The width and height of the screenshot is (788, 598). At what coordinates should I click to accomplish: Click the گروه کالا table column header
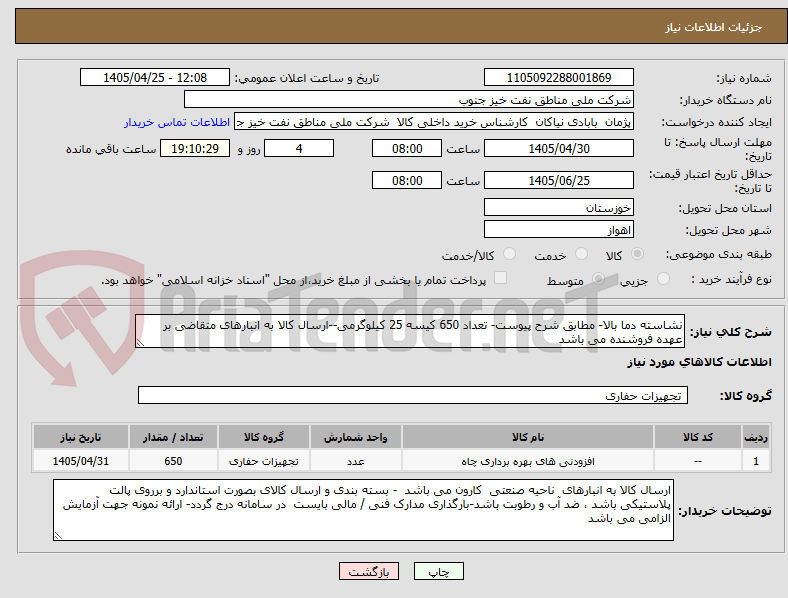click(x=264, y=437)
